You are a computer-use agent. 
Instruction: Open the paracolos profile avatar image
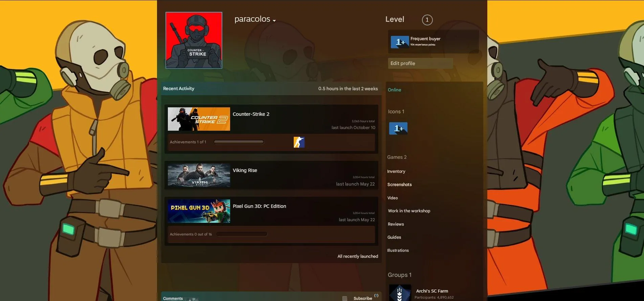(x=194, y=40)
